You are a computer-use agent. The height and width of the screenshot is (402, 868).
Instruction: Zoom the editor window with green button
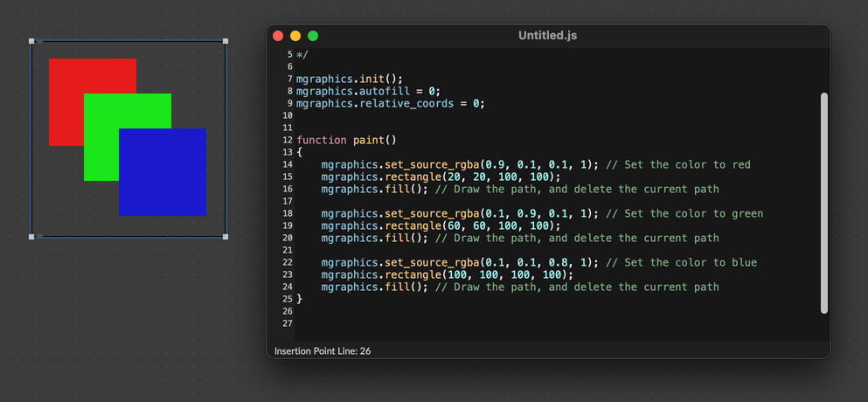(313, 36)
